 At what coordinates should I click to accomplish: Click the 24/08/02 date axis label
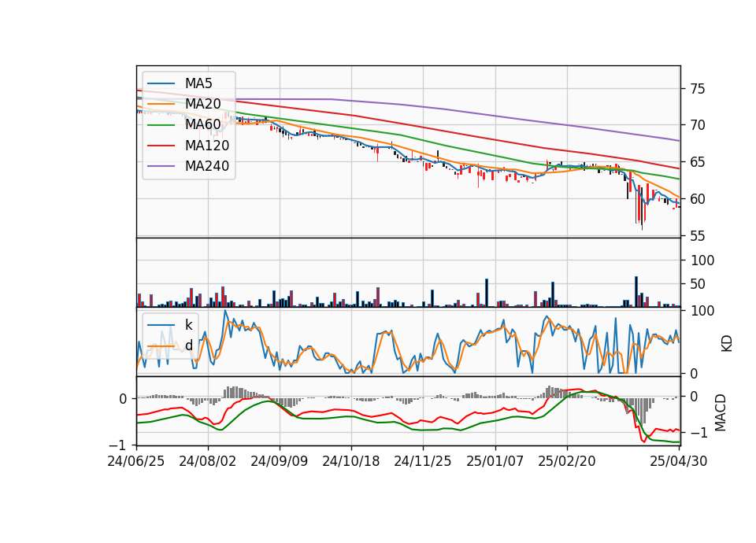click(207, 461)
